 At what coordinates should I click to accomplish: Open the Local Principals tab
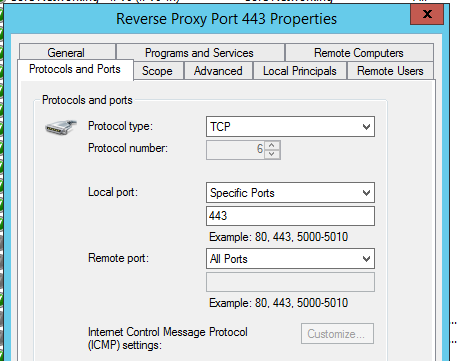point(300,71)
